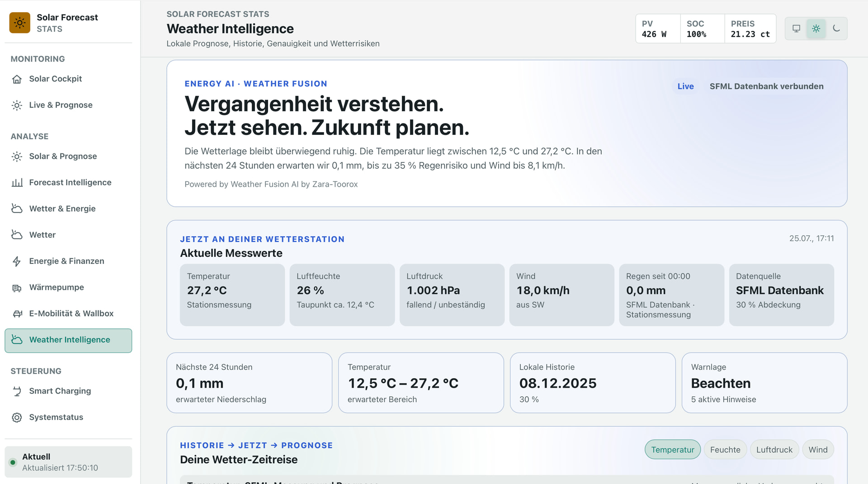Click the 5 aktive Hinweise text
The image size is (868, 484).
pos(723,399)
